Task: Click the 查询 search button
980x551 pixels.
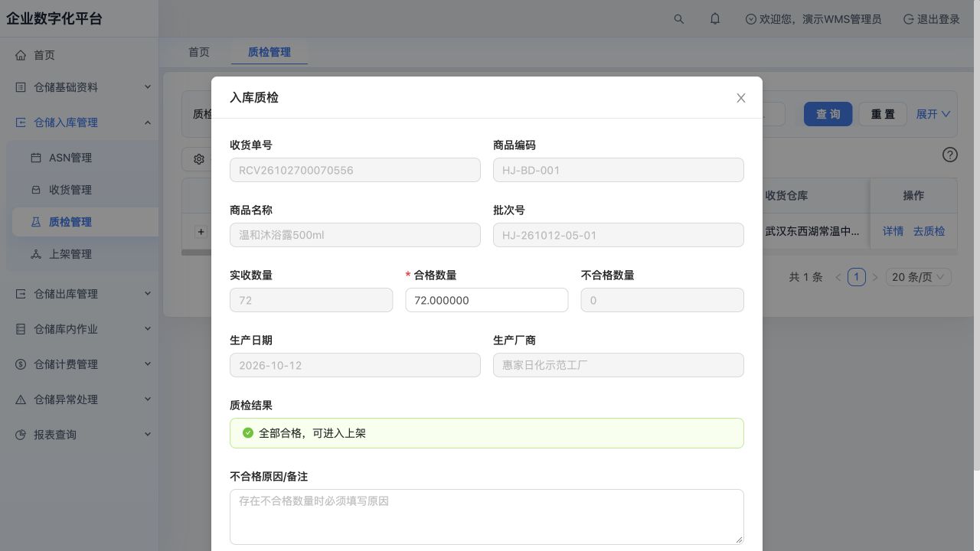Action: pyautogui.click(x=828, y=114)
